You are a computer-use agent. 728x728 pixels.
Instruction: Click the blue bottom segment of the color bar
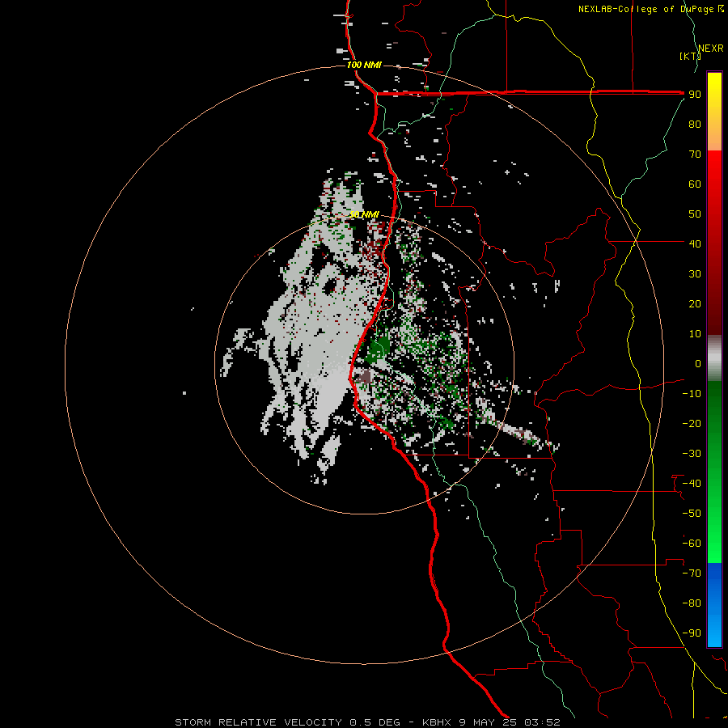click(x=714, y=604)
